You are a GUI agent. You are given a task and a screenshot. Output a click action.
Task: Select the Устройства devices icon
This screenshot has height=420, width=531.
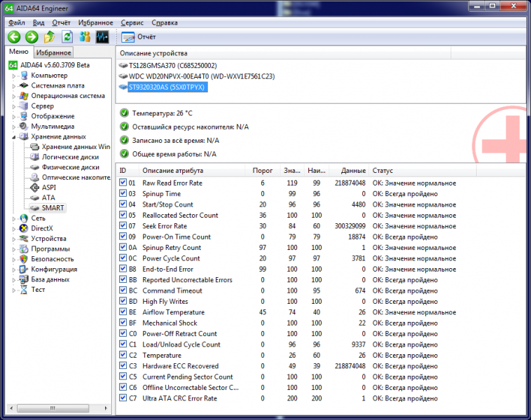point(24,238)
